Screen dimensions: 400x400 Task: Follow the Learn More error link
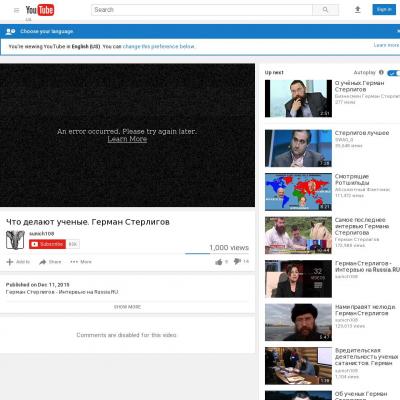(127, 139)
